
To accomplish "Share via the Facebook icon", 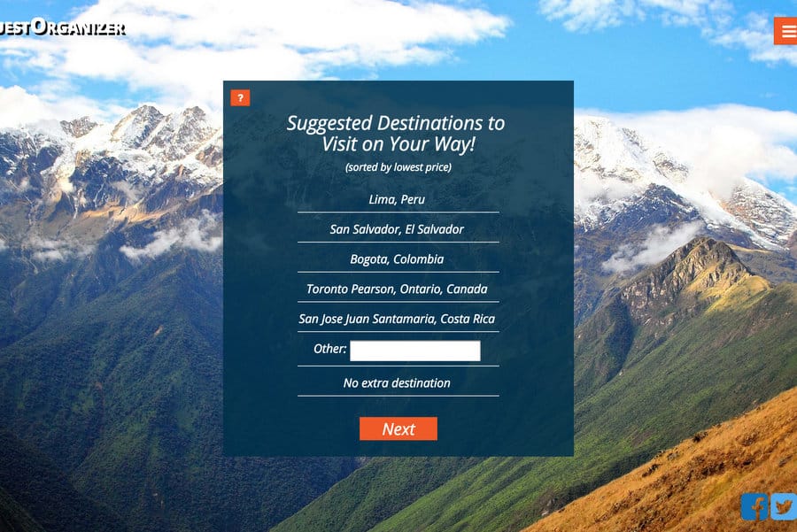I will [754, 506].
